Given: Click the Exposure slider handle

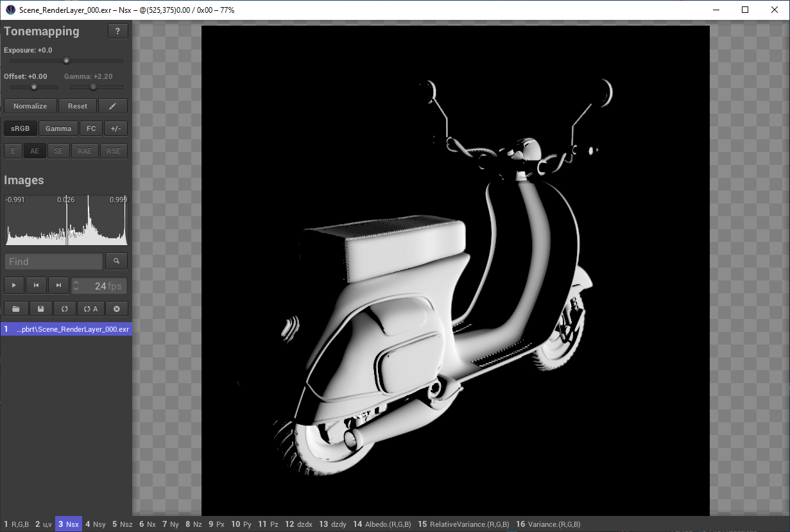Looking at the screenshot, I should click(66, 61).
